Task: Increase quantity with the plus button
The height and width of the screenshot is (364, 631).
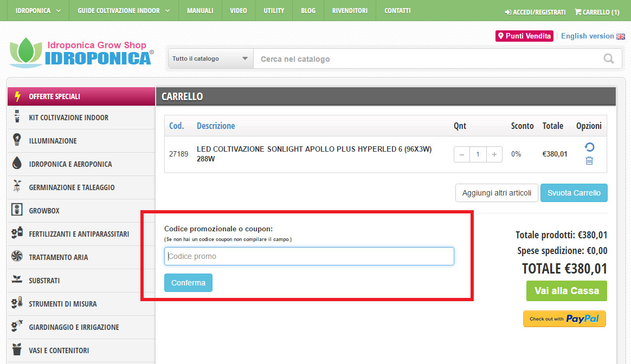Action: (x=494, y=154)
